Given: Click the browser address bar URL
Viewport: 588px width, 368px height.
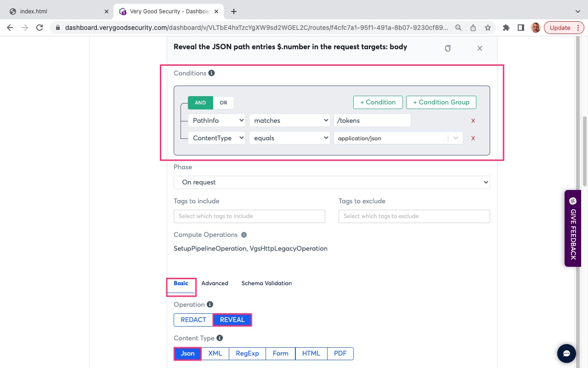Looking at the screenshot, I should 256,28.
